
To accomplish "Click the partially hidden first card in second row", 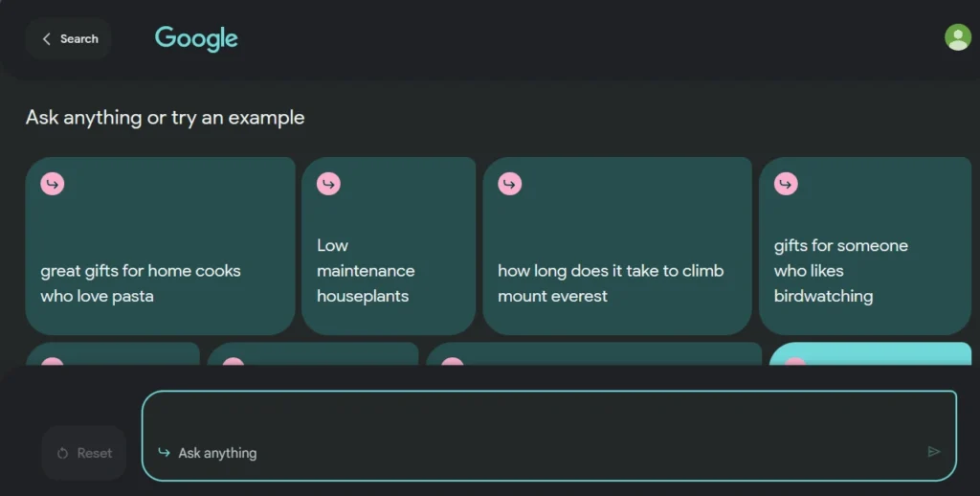I will coord(113,354).
